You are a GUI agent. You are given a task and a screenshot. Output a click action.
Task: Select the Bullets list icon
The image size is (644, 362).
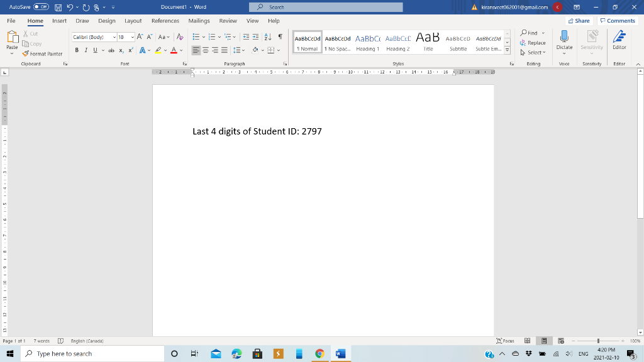coord(196,36)
